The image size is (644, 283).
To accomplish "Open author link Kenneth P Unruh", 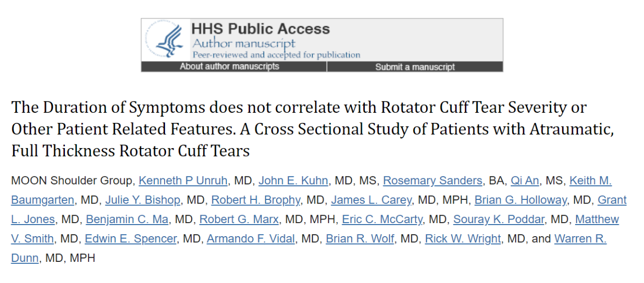I will 183,181.
